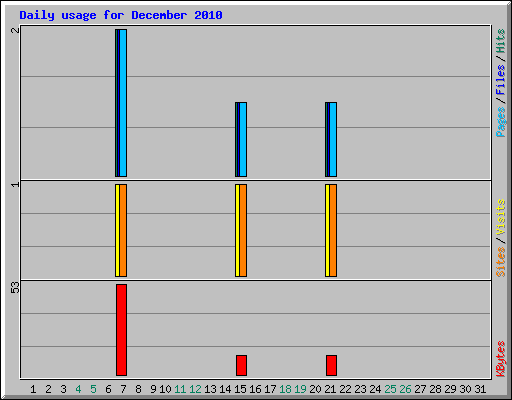Click the x-axis day label '13'
Image resolution: width=512 pixels, height=400 pixels.
pyautogui.click(x=210, y=389)
